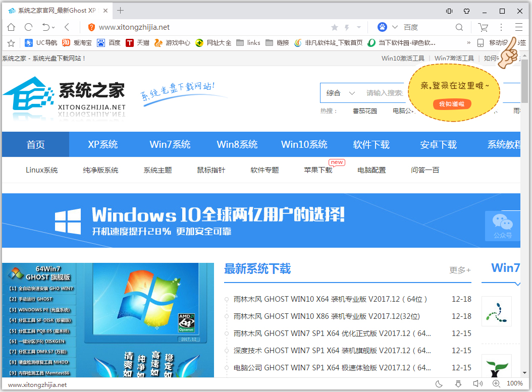Open the search engine selector chevron

pyautogui.click(x=395, y=27)
